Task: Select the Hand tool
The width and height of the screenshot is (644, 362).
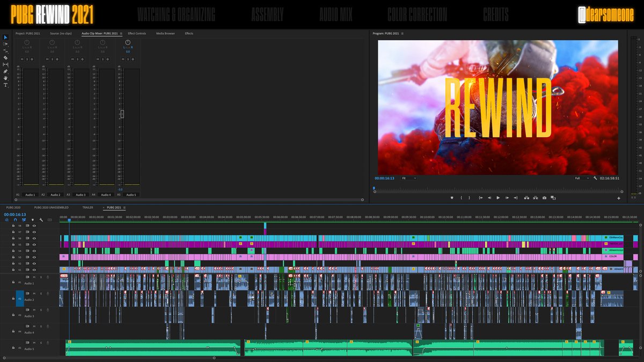Action: tap(5, 78)
